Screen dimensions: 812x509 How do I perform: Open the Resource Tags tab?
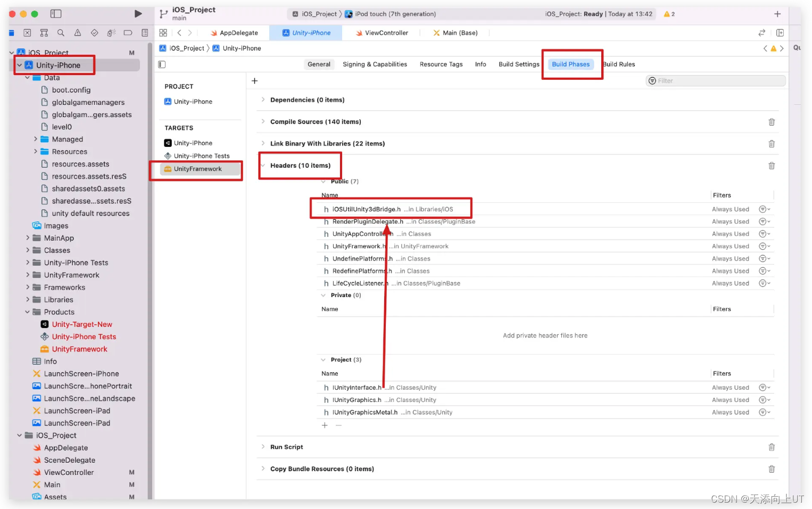tap(441, 64)
